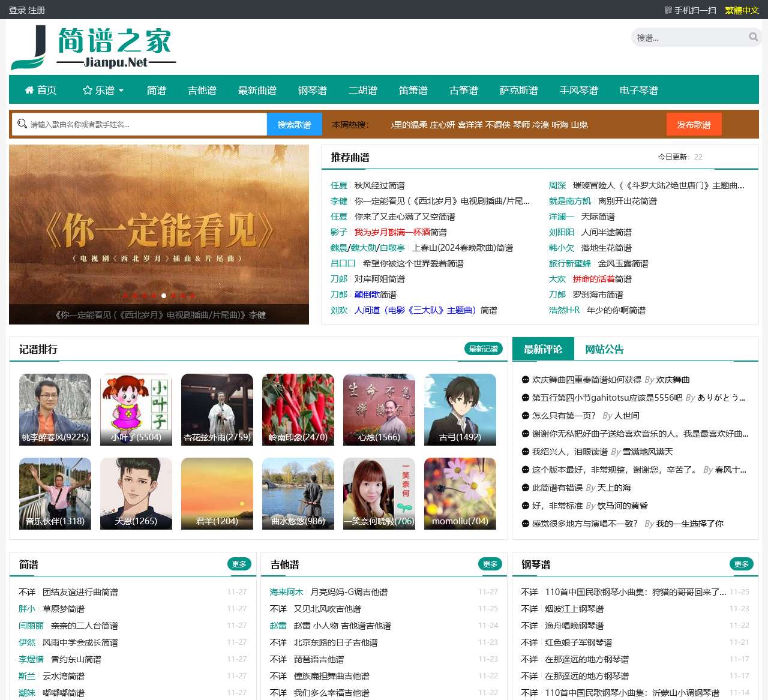Click the 更多 button in 吉他谱 section

coord(490,564)
